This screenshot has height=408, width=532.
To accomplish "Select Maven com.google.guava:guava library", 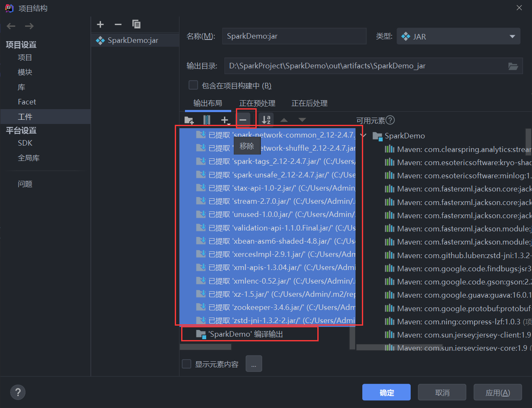I will pyautogui.click(x=458, y=295).
